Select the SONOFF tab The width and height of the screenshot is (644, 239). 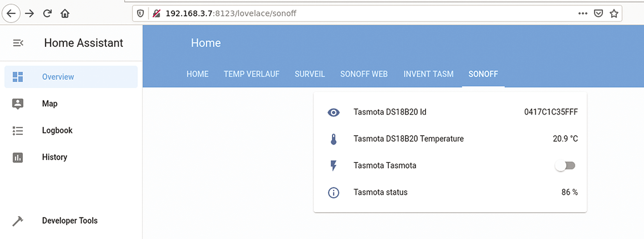483,74
